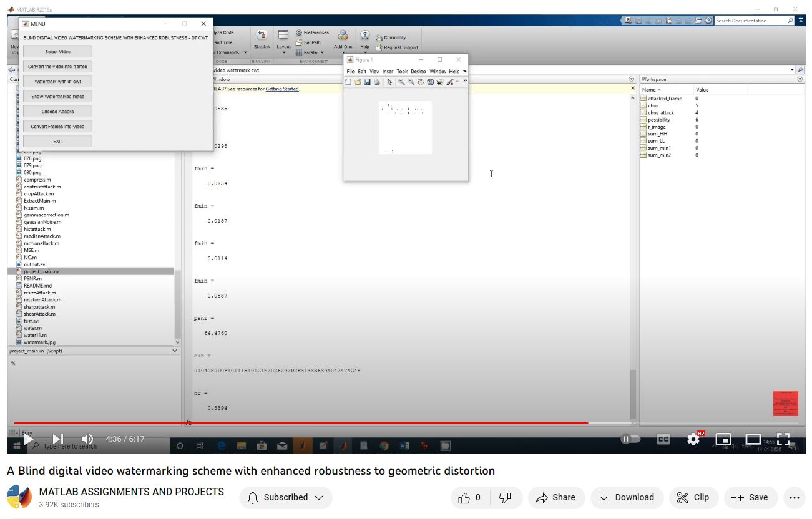The height and width of the screenshot is (519, 812).
Task: Click Convert the video into frames button
Action: pyautogui.click(x=57, y=66)
